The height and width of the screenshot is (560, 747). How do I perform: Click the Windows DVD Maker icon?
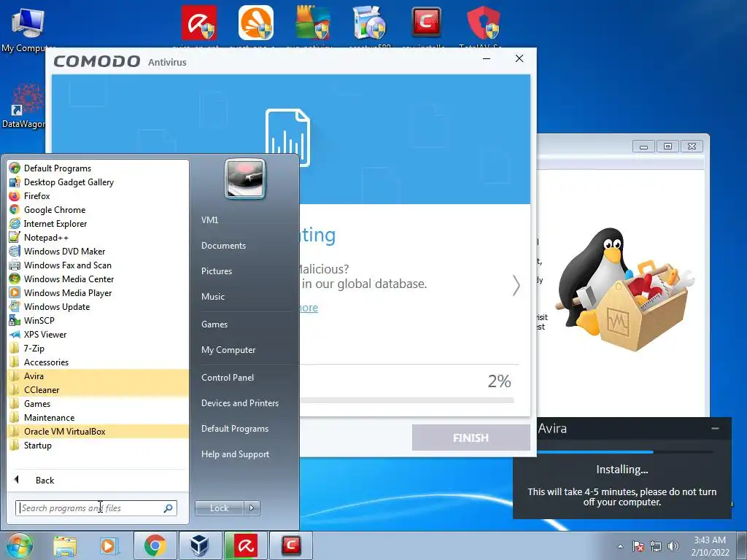point(15,251)
